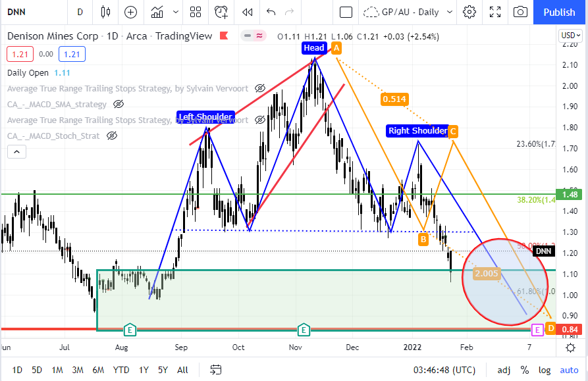Screen dimensions: 588x381
Task: Click the blue buy price 1.21 box
Action: 72,55
